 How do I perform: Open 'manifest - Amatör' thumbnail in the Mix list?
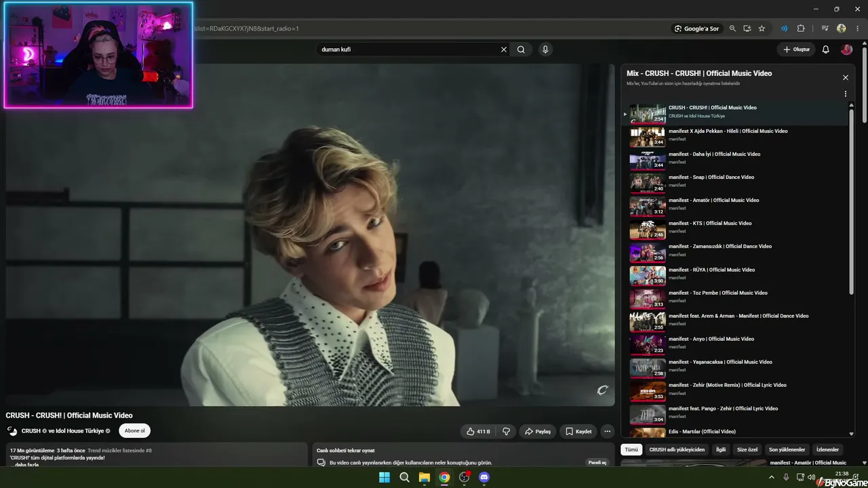click(x=647, y=206)
